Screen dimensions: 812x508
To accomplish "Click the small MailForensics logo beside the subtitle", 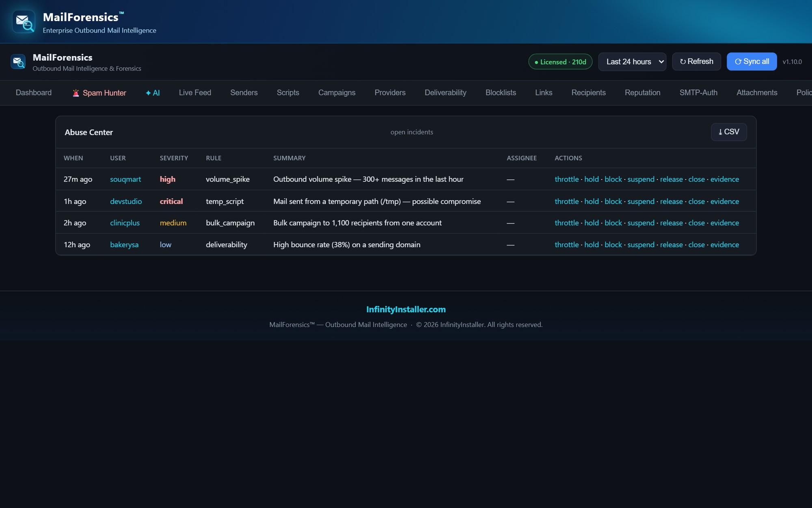I will tap(18, 62).
